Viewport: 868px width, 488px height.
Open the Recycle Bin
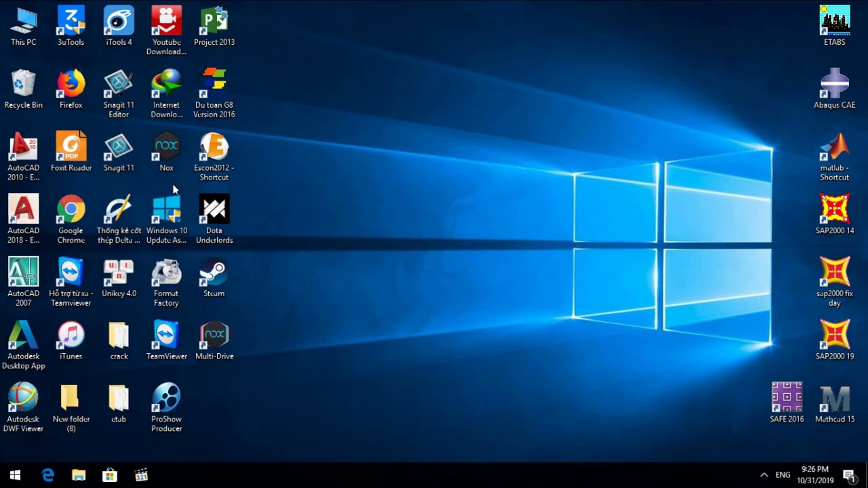click(23, 89)
